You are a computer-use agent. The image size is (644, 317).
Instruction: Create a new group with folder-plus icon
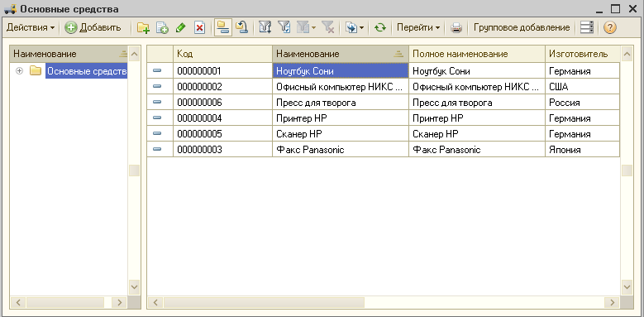pos(143,28)
